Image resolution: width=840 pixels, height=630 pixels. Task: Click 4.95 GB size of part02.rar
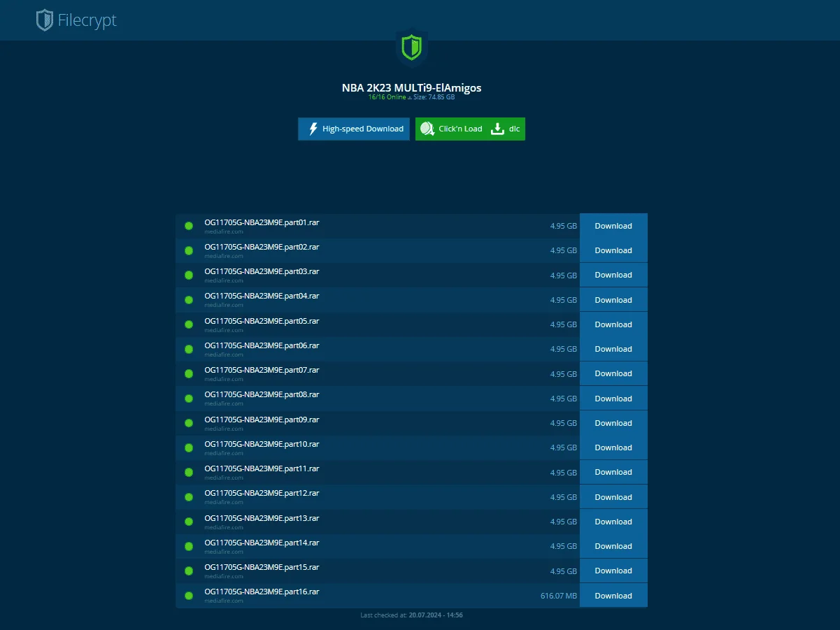(x=564, y=250)
